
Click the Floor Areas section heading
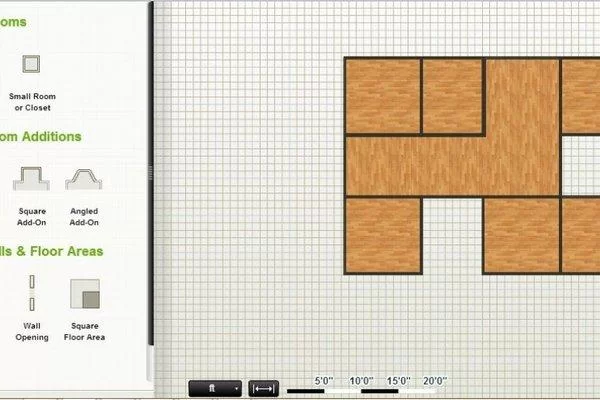click(52, 251)
